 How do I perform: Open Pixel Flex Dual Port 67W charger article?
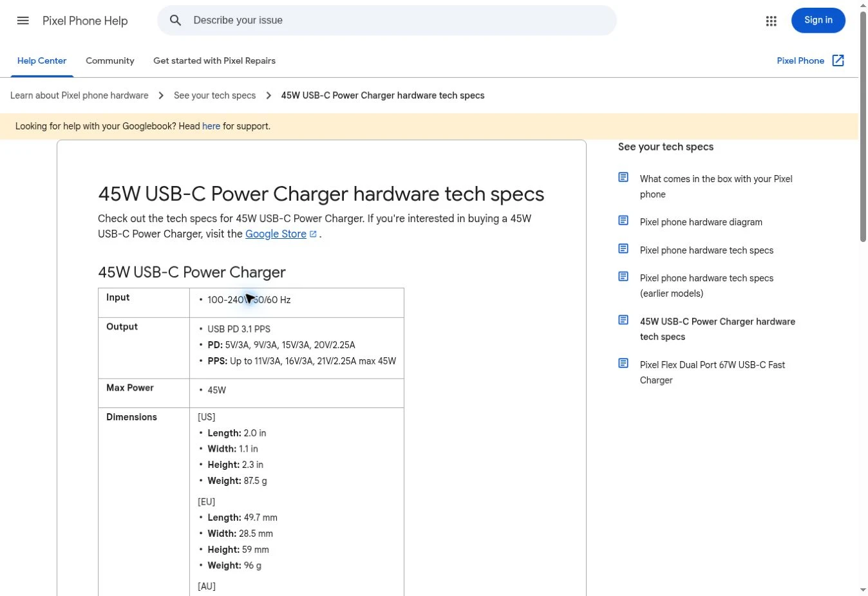point(712,373)
